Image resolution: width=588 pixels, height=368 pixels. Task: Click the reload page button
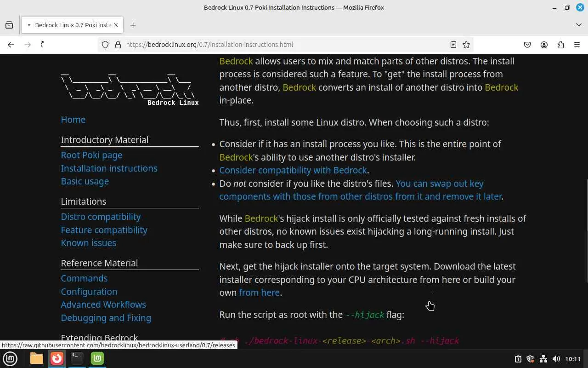point(42,45)
